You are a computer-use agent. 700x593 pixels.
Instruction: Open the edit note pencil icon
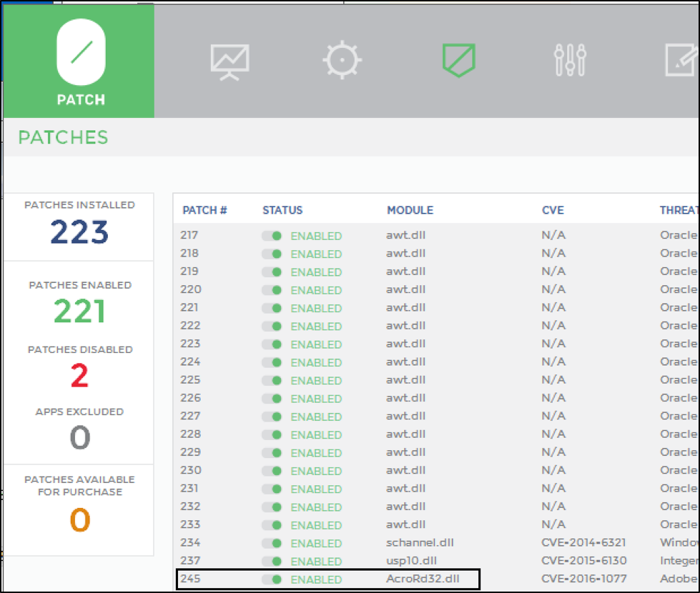coord(681,60)
